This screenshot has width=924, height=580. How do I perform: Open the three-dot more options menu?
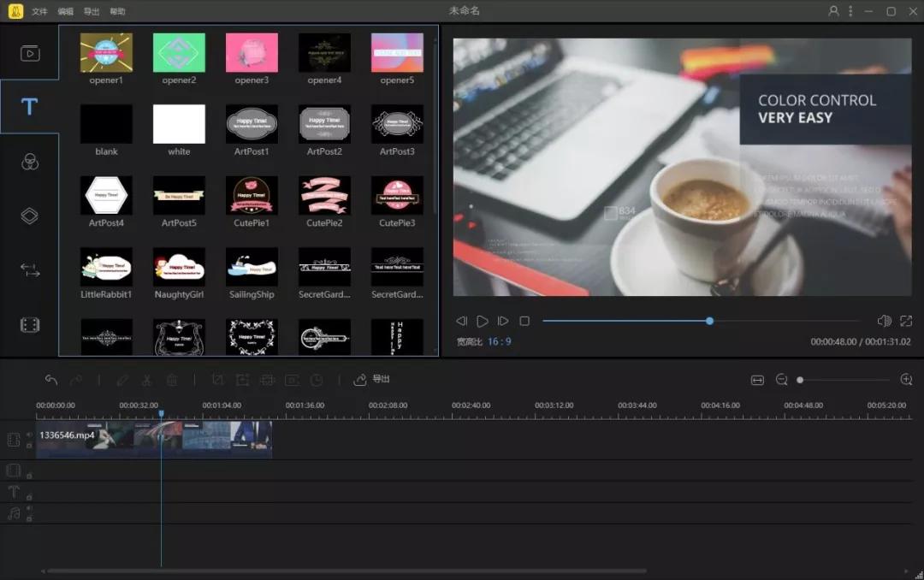(850, 11)
